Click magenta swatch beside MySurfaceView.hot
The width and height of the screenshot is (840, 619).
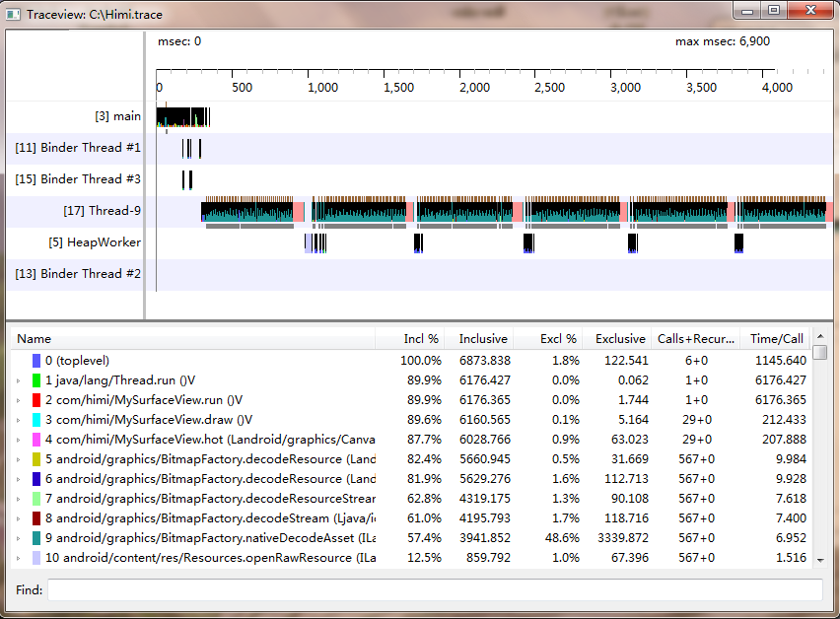[36, 440]
